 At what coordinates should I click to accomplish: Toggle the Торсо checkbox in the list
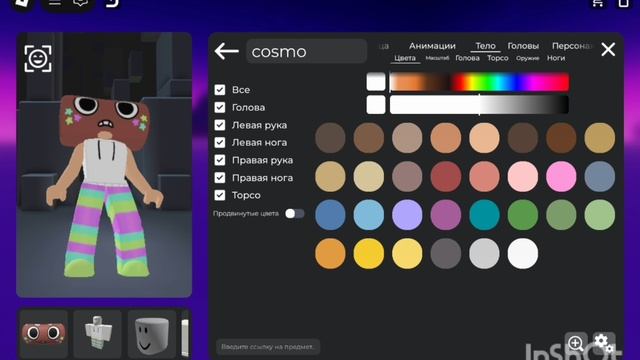point(220,195)
